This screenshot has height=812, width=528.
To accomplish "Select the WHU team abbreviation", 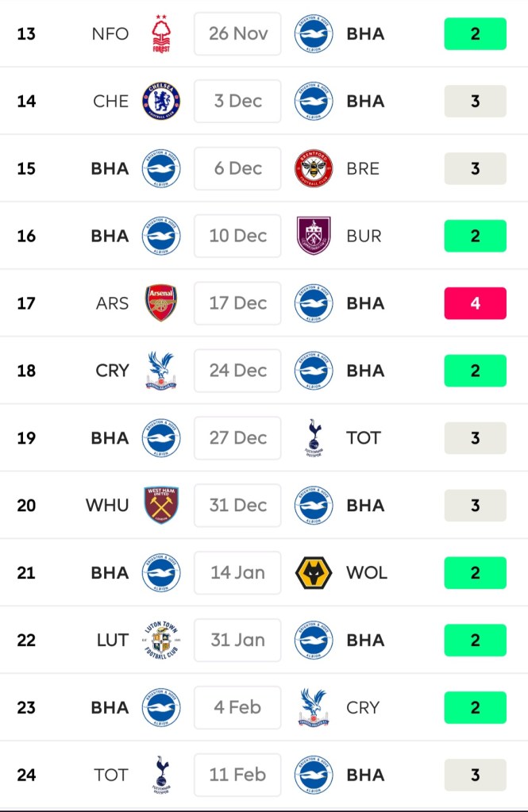I will 107,505.
